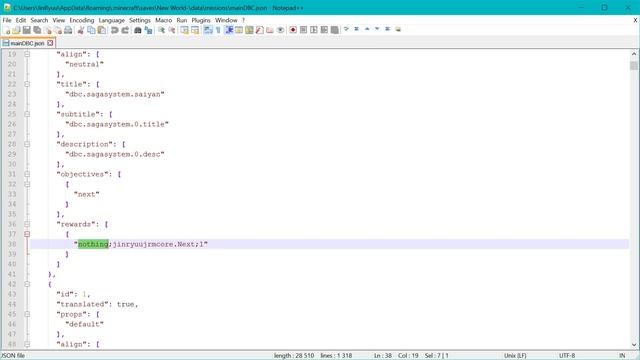Image resolution: width=640 pixels, height=360 pixels.
Task: Collapse the "title" block at line 22
Action: (x=27, y=84)
